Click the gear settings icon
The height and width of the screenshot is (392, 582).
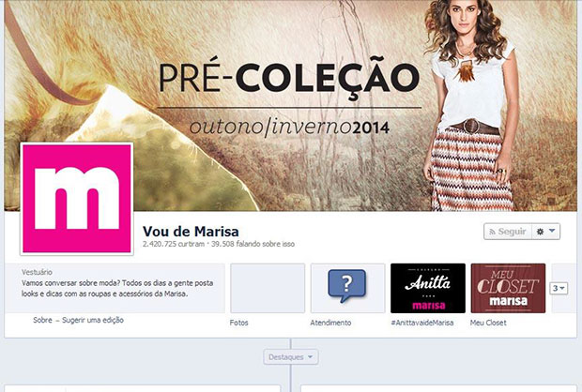(540, 232)
